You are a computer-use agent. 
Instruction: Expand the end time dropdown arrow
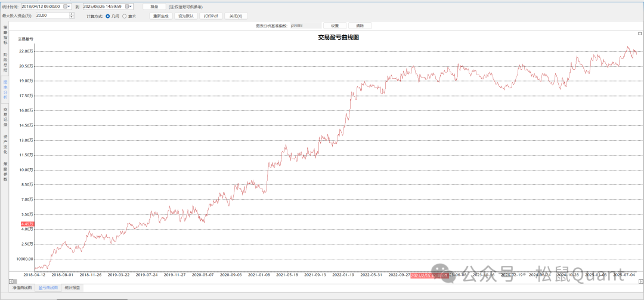(133, 7)
